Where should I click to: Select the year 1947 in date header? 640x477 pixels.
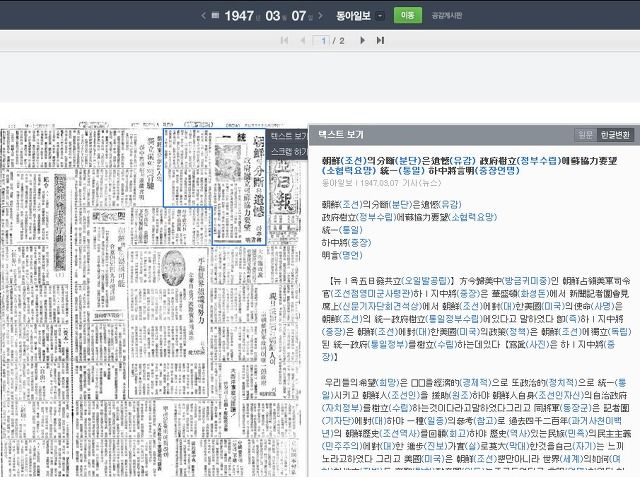239,16
